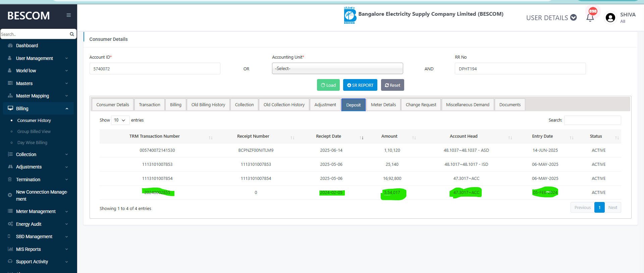Change the Show entries count dropdown
Screen dimensions: 644x273
[x=120, y=120]
